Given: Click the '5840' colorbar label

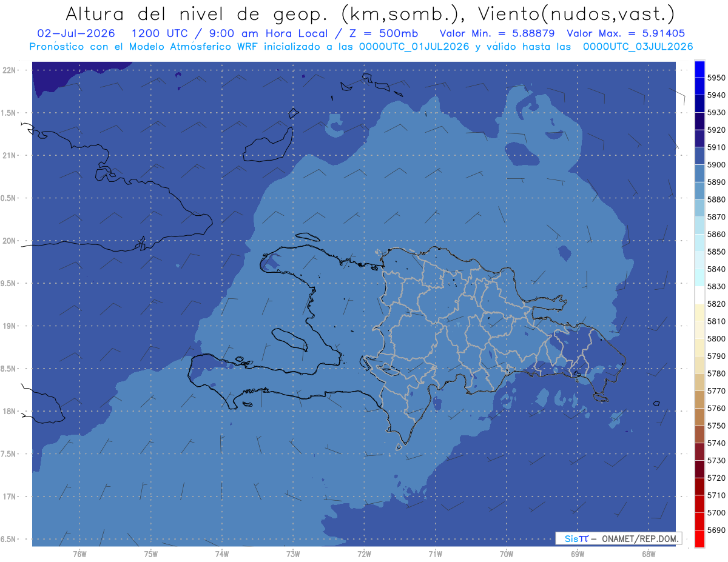Looking at the screenshot, I should [x=716, y=269].
